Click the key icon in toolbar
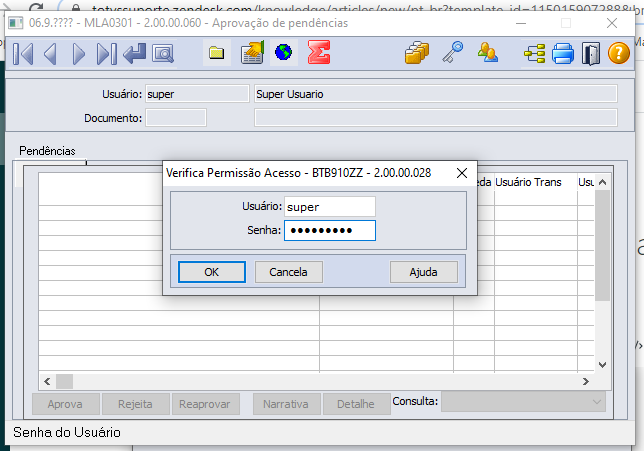 [x=453, y=52]
